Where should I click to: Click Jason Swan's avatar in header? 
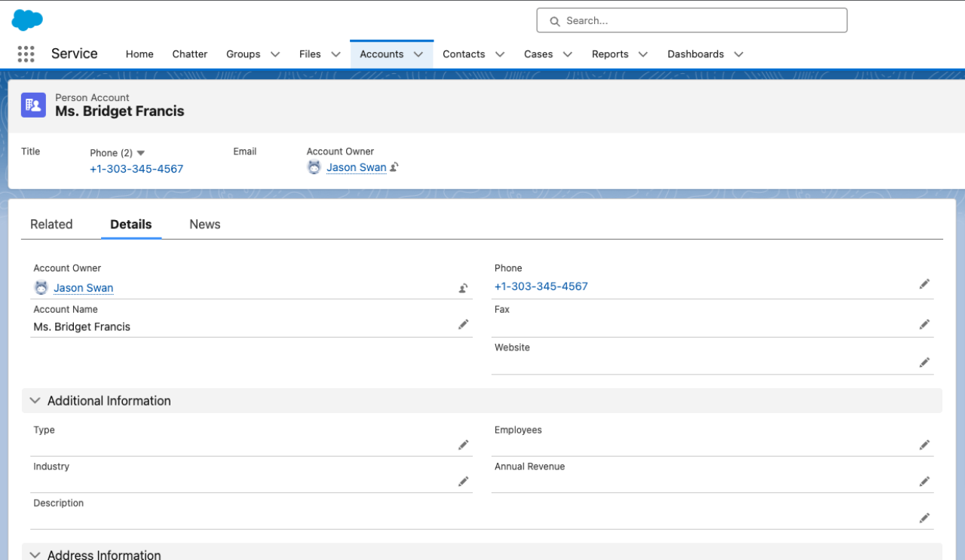pos(314,167)
